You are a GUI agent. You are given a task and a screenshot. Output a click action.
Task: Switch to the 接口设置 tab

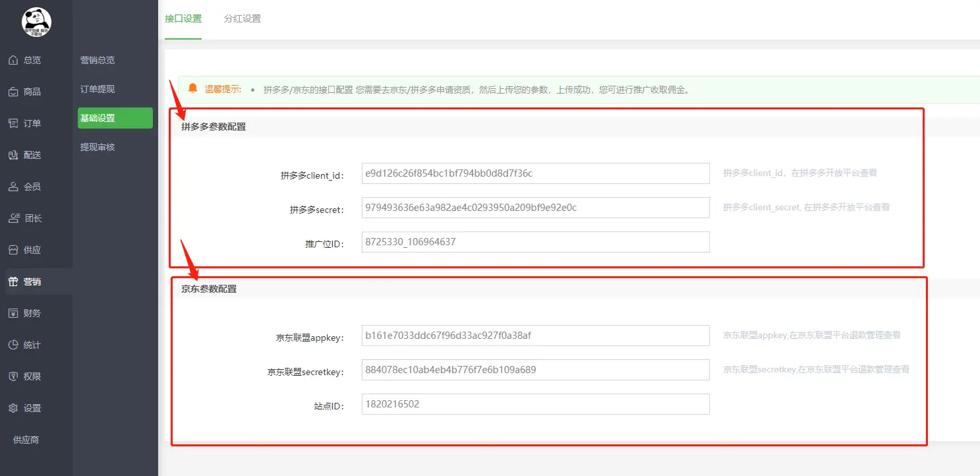[x=183, y=18]
